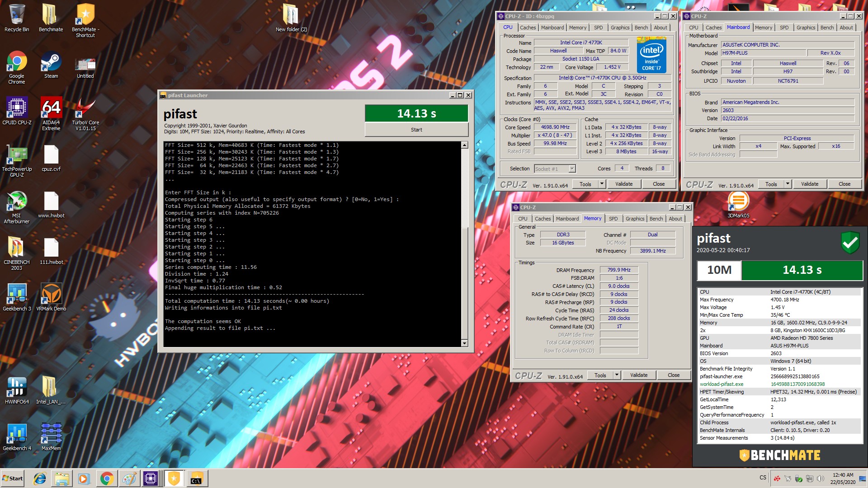Click Close in the CPU-Z Mainboard window
The image size is (868, 488).
[844, 184]
